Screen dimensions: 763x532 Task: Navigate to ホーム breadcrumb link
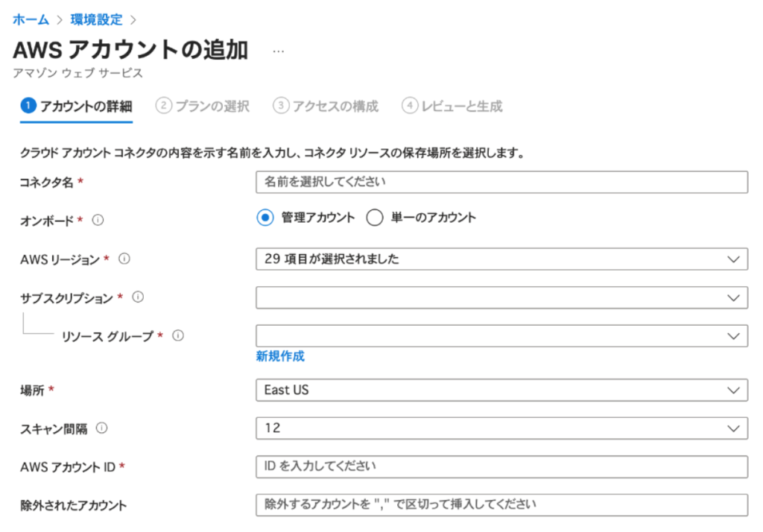(x=31, y=19)
